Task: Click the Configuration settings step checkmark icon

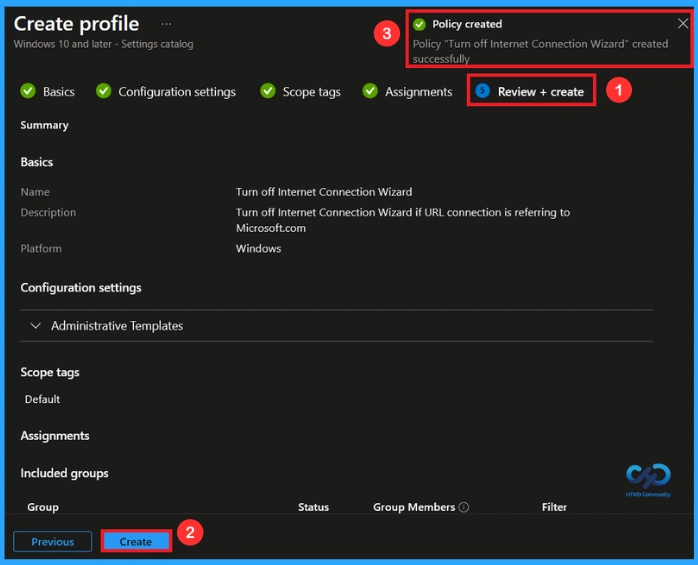Action: tap(104, 91)
